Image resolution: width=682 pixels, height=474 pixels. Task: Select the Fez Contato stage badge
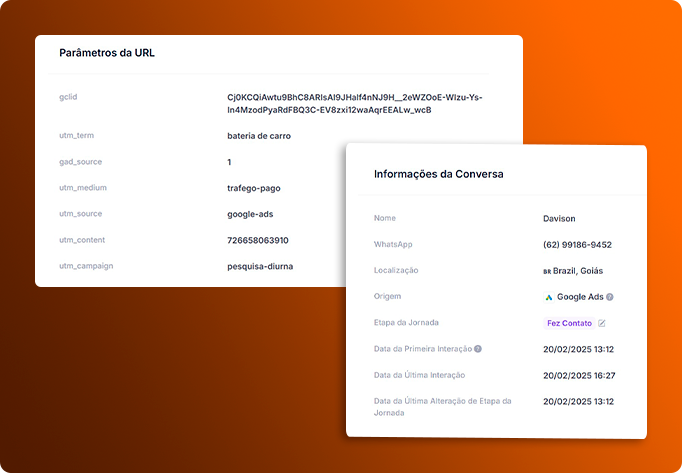click(x=569, y=323)
